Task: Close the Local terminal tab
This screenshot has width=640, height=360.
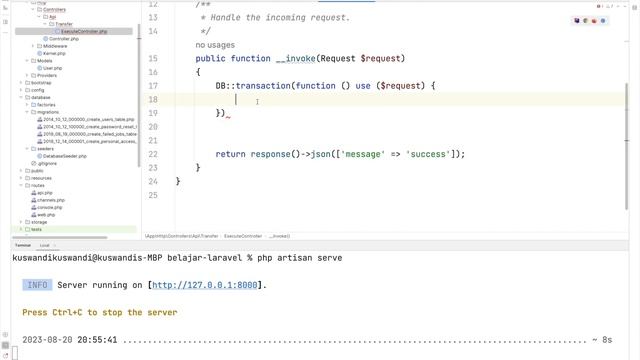Action: point(55,245)
